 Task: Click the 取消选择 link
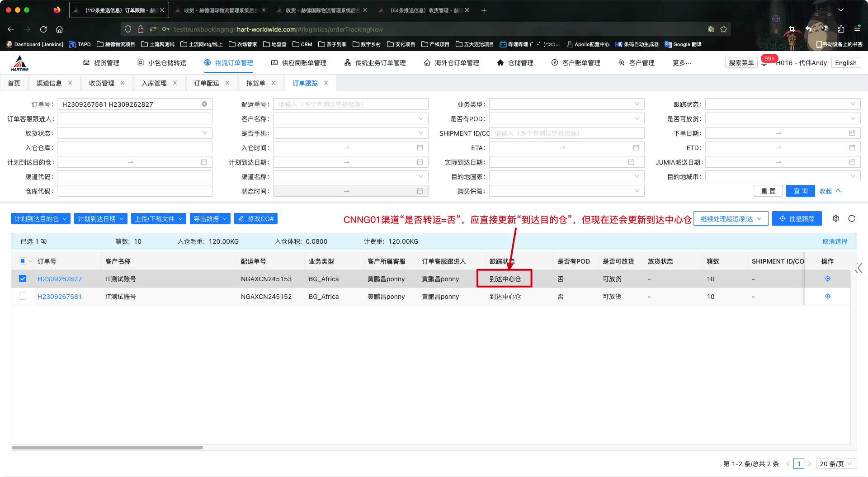pos(835,241)
